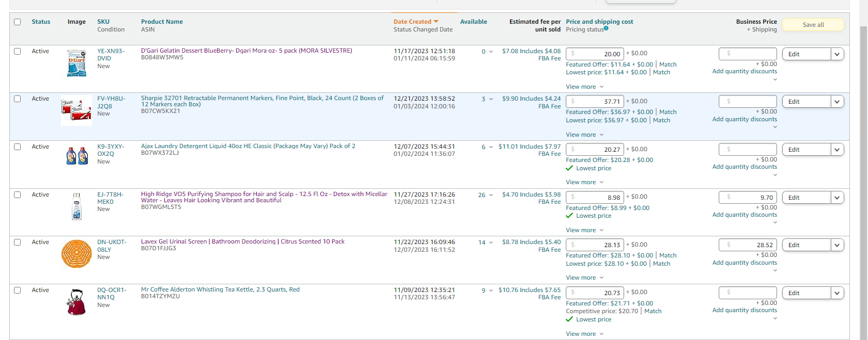This screenshot has width=868, height=340.
Task: Click the Save all button
Action: point(813,25)
